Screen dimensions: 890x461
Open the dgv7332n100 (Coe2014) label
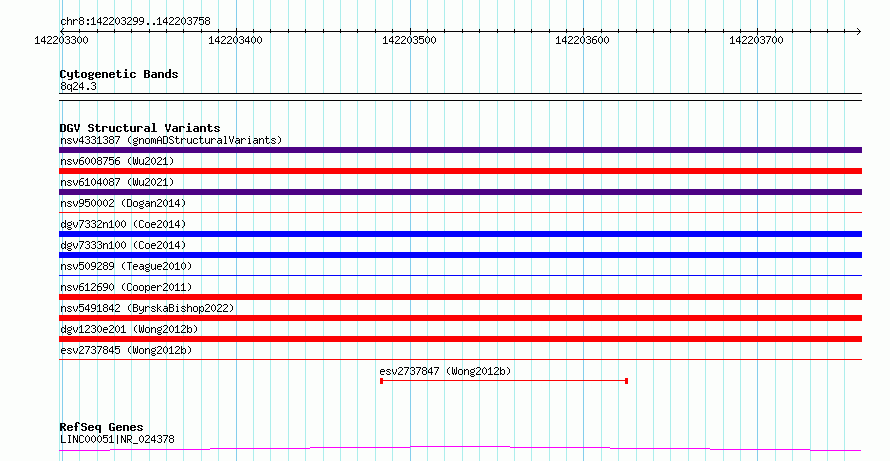[x=123, y=224]
